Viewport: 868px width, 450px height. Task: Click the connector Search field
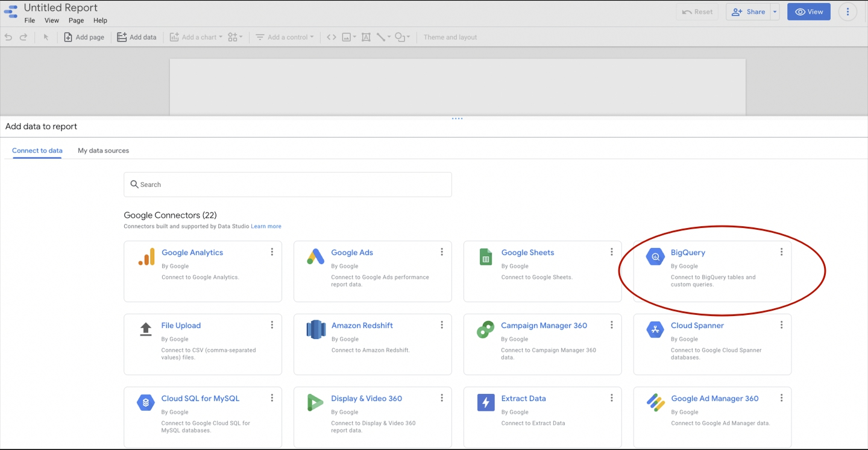(288, 185)
